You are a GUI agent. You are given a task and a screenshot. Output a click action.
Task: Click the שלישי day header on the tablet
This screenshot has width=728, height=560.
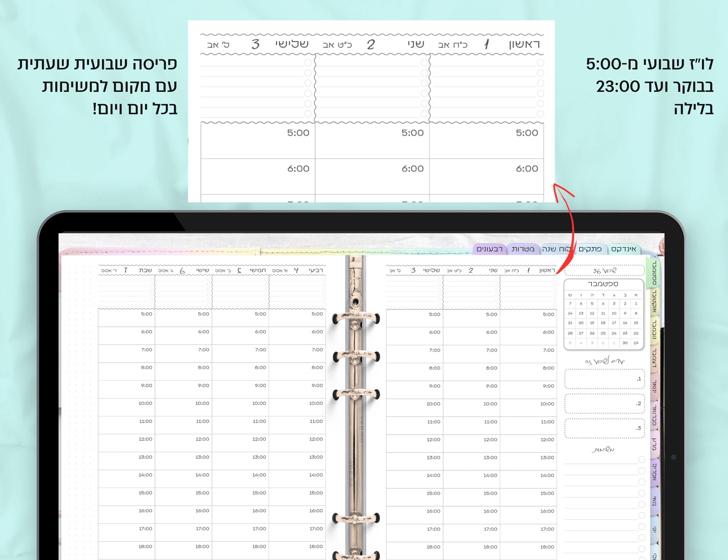click(x=431, y=270)
